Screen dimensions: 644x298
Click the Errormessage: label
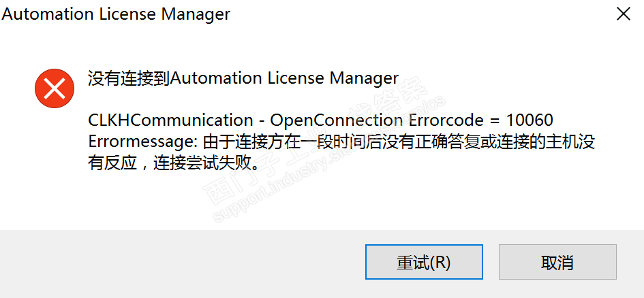(x=142, y=142)
